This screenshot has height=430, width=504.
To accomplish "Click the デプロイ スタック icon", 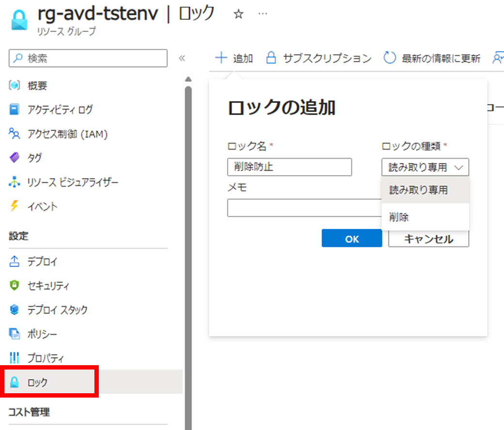I will (15, 310).
